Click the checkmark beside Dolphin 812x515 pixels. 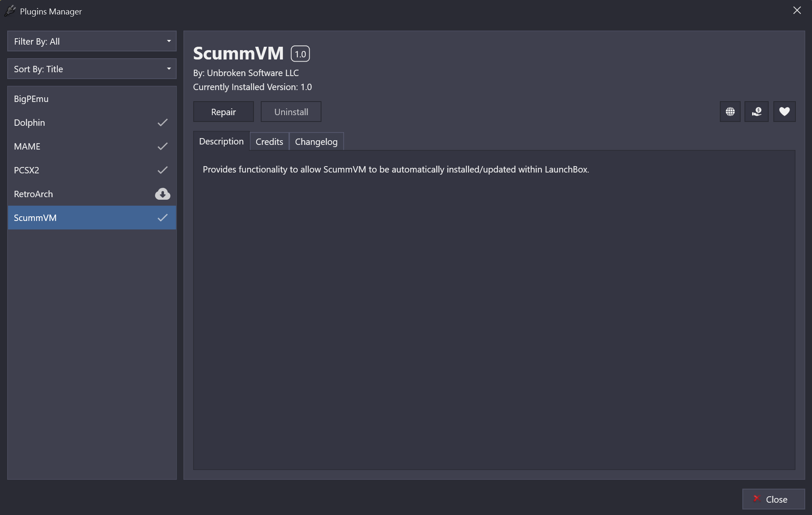pos(163,122)
